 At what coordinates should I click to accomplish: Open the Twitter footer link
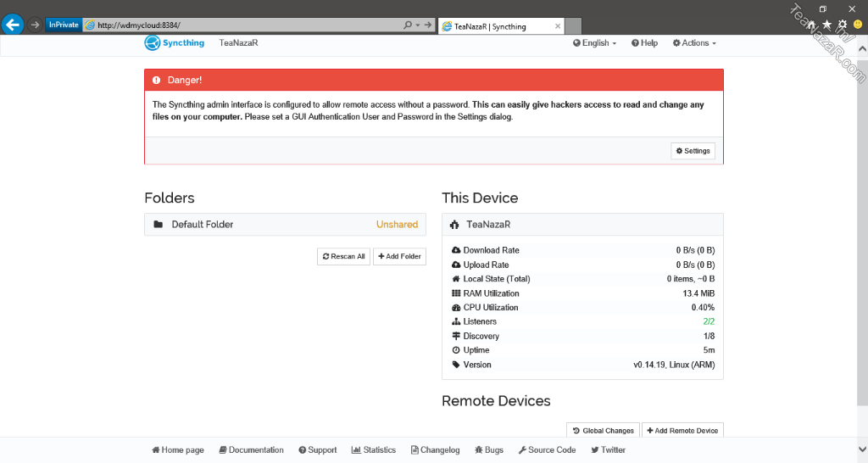click(608, 449)
